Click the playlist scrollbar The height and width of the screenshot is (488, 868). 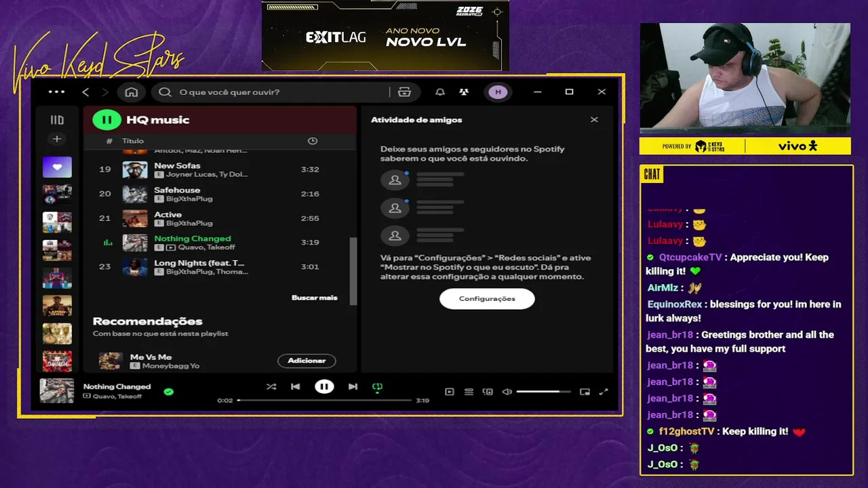(x=353, y=270)
